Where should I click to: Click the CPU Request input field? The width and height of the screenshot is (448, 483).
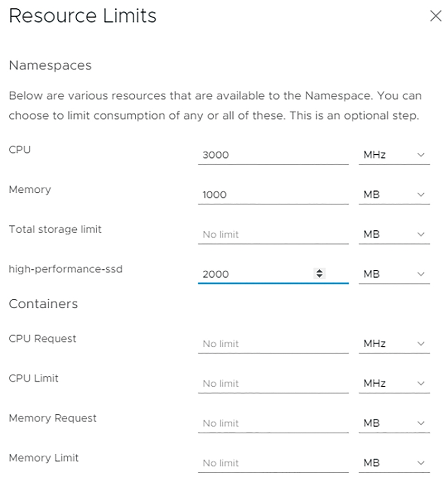(273, 344)
